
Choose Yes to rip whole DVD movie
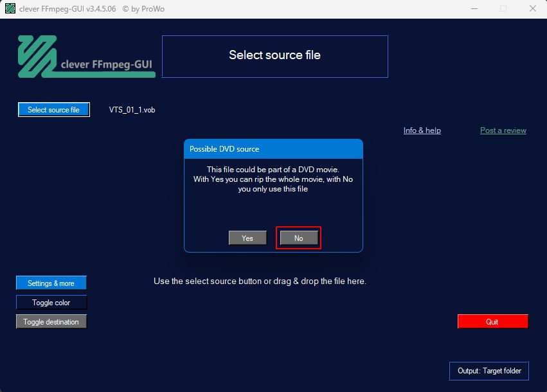[x=247, y=238]
